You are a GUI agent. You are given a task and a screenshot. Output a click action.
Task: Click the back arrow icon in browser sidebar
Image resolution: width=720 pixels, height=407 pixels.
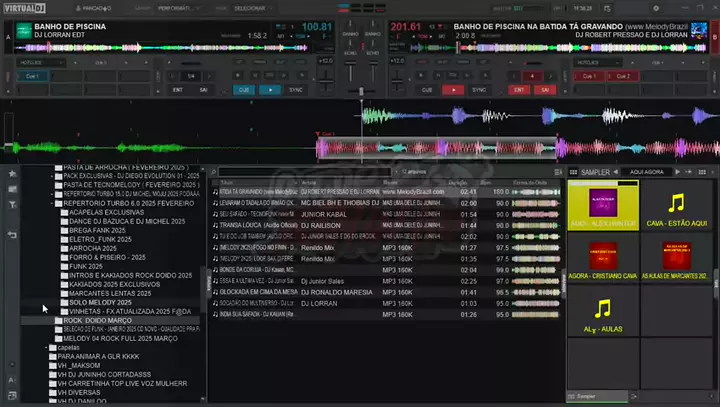pyautogui.click(x=12, y=235)
